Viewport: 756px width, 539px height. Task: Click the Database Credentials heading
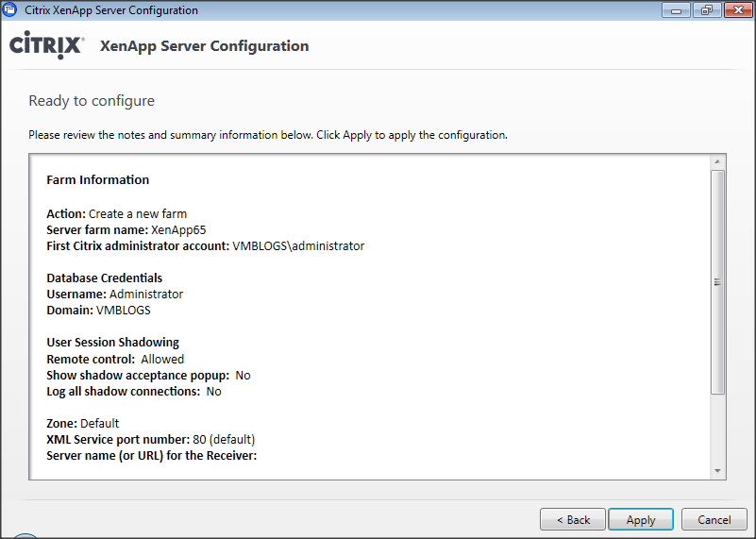pyautogui.click(x=104, y=278)
